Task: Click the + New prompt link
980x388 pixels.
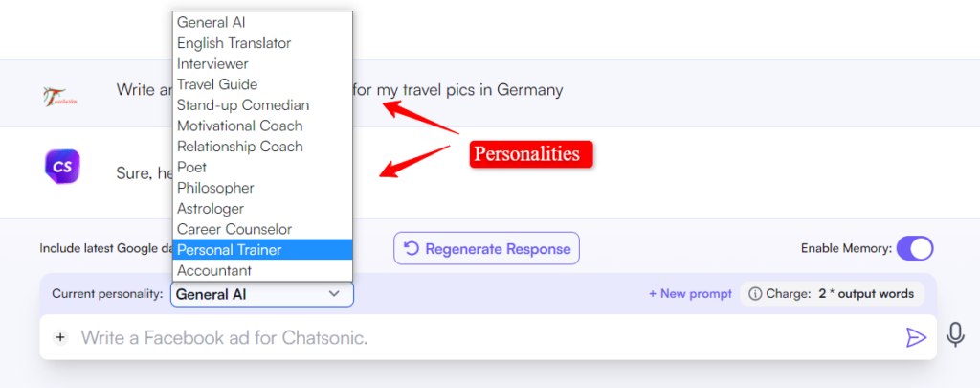Action: (690, 294)
